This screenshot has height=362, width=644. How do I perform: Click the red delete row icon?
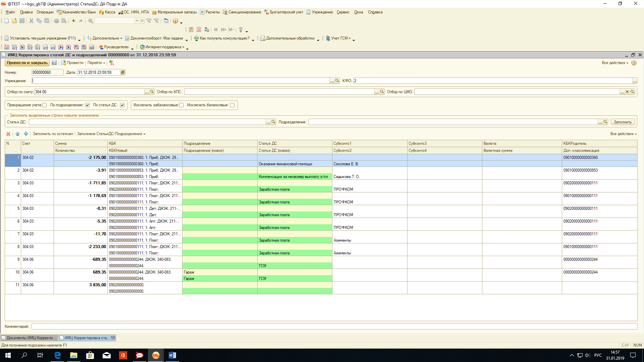tap(8, 134)
